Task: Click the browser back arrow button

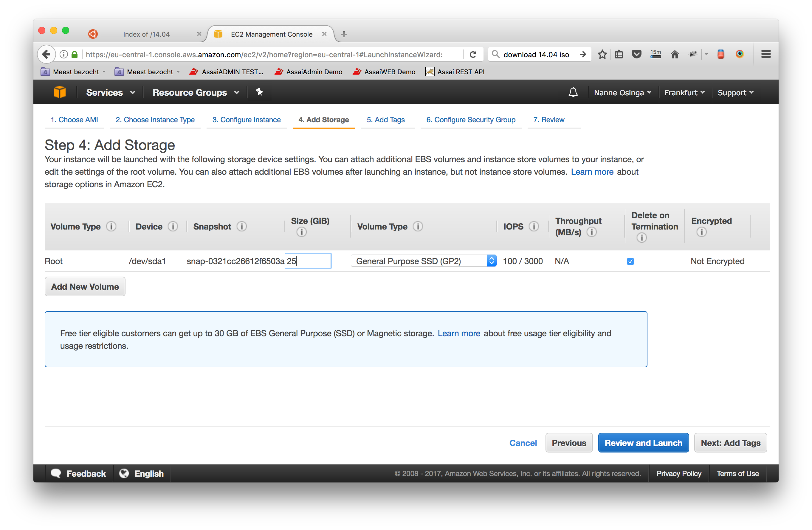Action: tap(47, 54)
